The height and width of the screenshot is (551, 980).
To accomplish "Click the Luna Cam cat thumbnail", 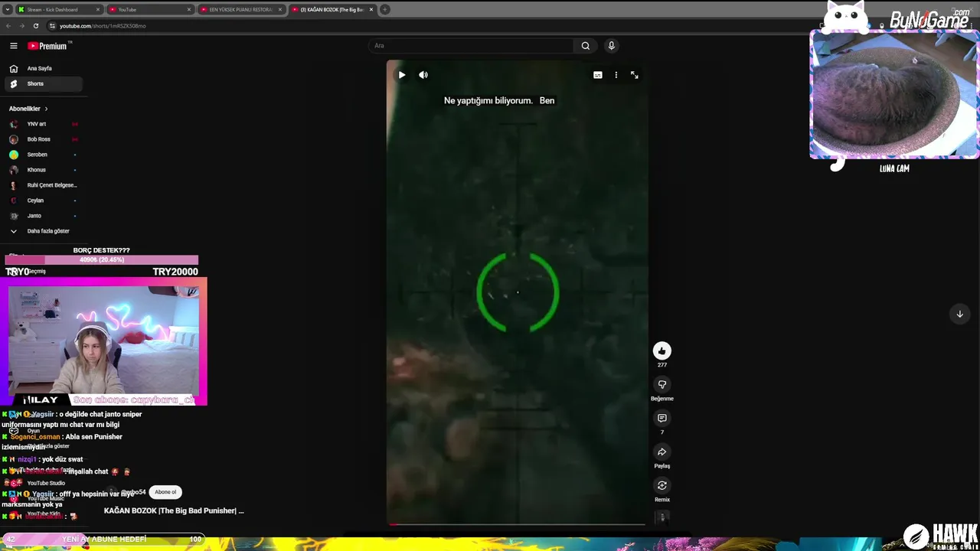I will 894,95.
